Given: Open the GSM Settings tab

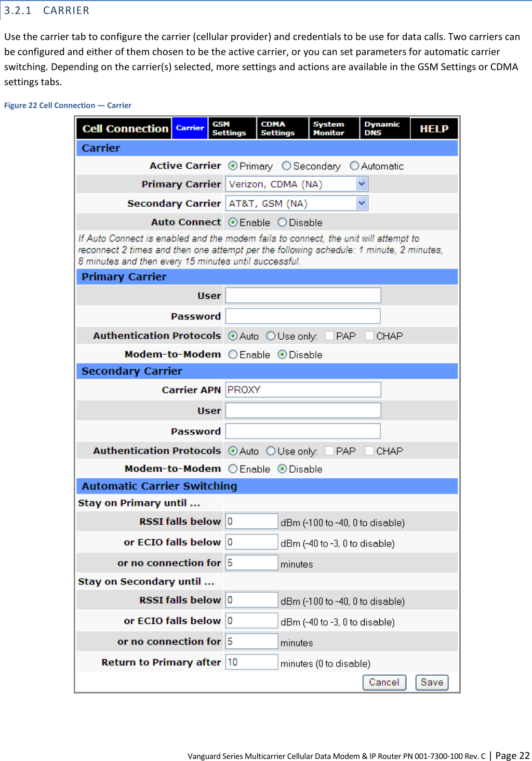Looking at the screenshot, I should [232, 128].
